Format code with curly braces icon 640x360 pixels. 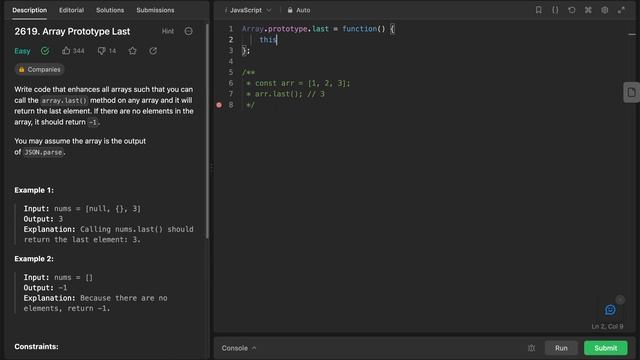coord(555,10)
